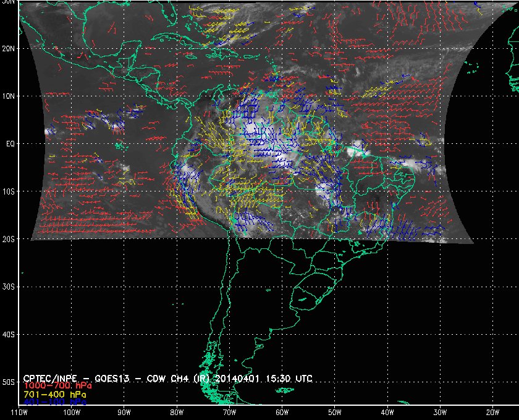Click the CPTEC/INPE GOES13 caption line
Image resolution: width=519 pixels, height=420 pixels.
(168, 378)
